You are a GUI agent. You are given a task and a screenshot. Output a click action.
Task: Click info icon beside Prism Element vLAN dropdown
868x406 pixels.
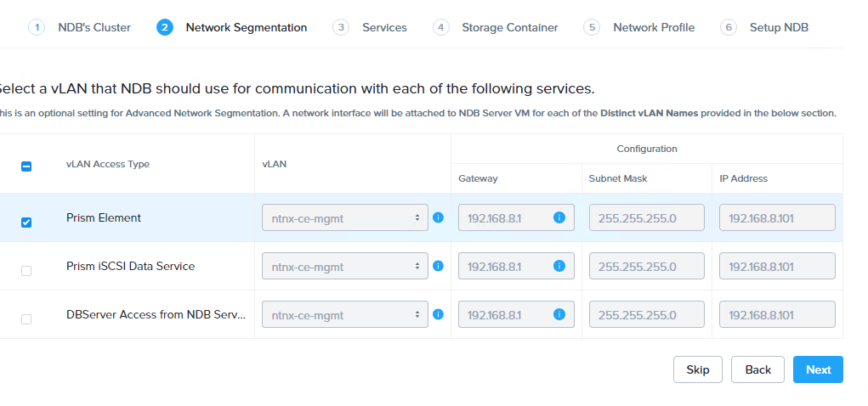click(439, 217)
